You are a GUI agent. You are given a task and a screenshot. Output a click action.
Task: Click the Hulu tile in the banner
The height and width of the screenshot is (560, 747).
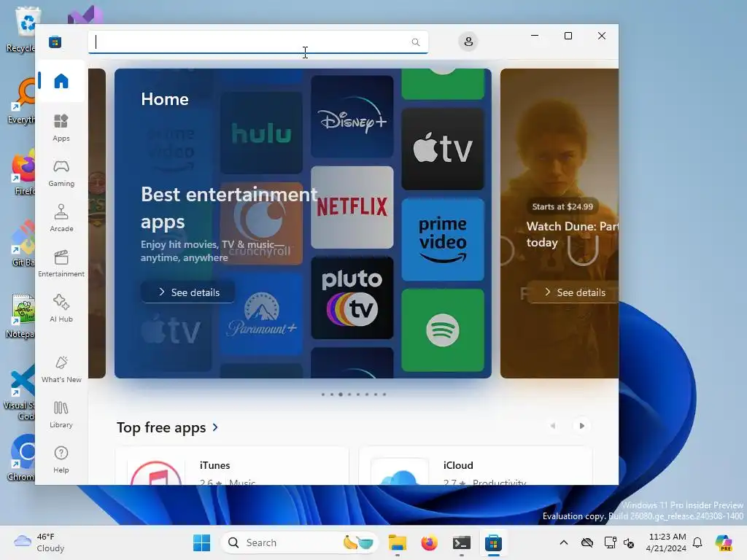(261, 133)
